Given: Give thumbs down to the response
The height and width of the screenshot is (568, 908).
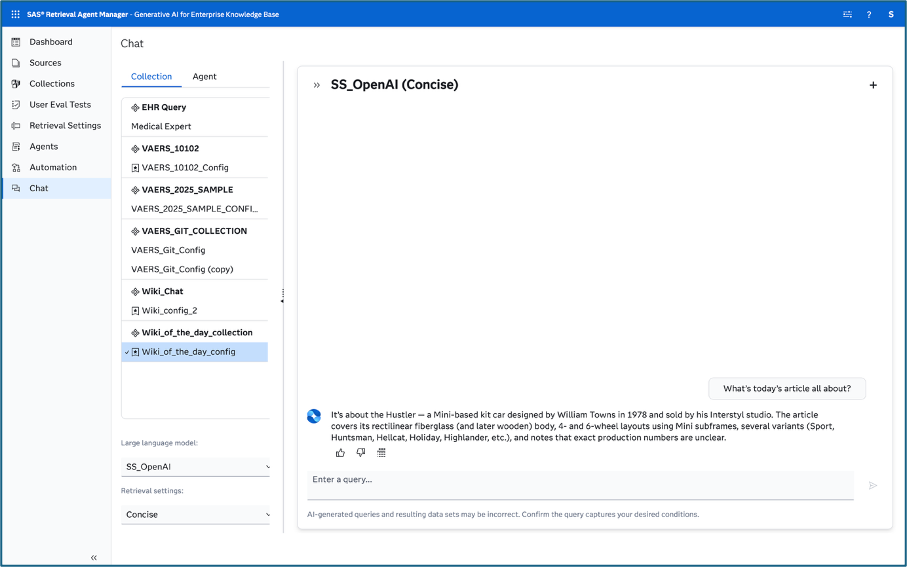Looking at the screenshot, I should [361, 453].
